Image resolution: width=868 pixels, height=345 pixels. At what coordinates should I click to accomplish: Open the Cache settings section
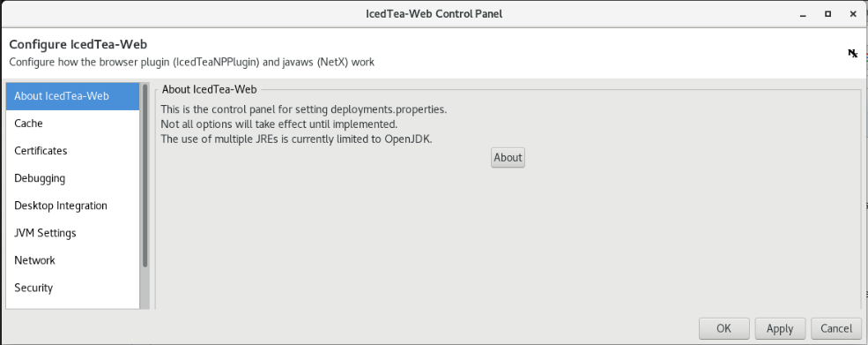pos(72,124)
